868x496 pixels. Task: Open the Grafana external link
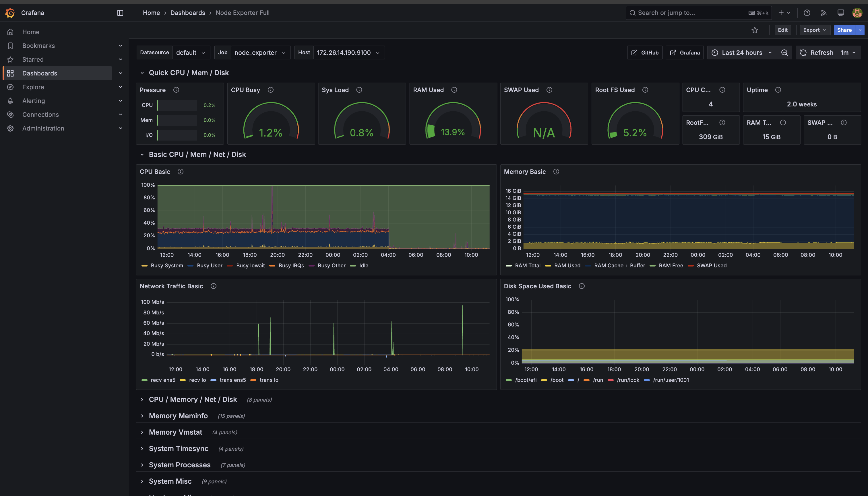click(685, 52)
